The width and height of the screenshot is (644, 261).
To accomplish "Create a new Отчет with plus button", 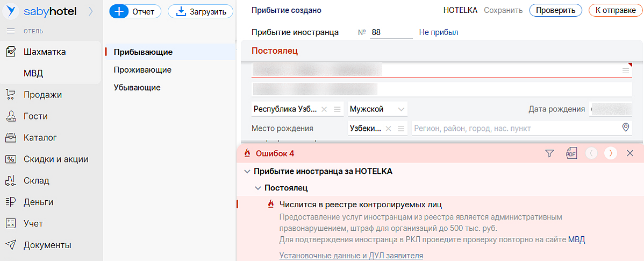I will click(x=135, y=11).
